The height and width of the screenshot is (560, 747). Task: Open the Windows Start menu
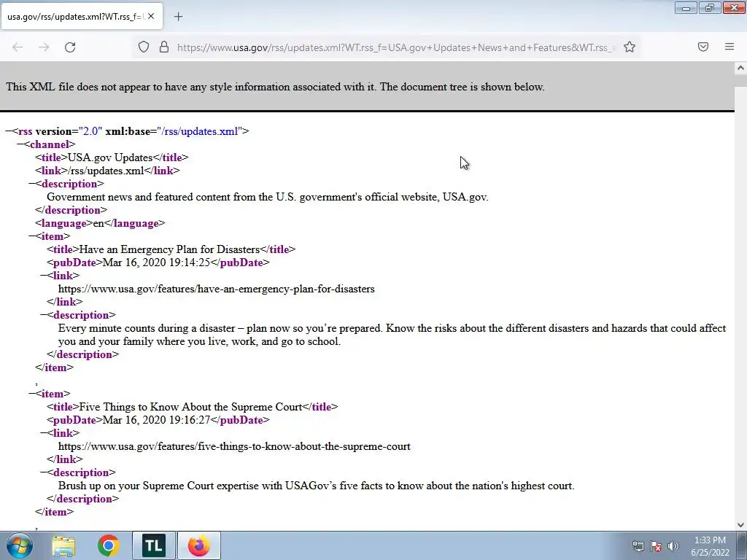[20, 545]
